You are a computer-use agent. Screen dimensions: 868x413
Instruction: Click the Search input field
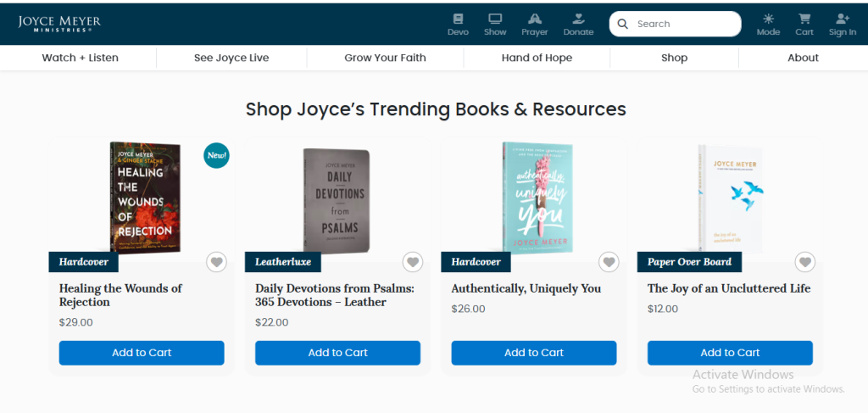tap(683, 24)
